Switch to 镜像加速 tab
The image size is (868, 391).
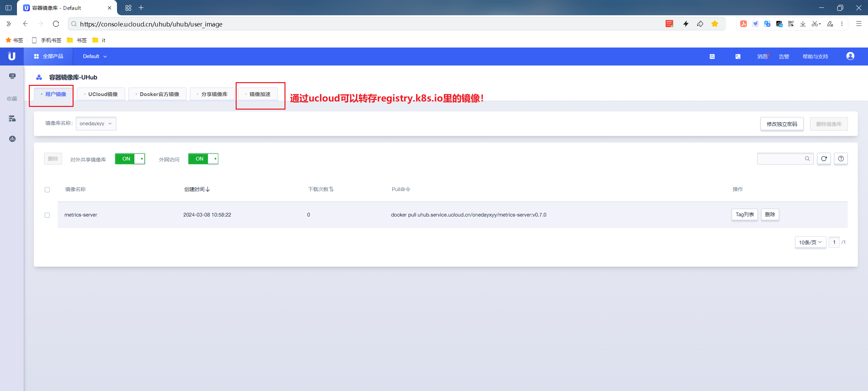click(258, 94)
